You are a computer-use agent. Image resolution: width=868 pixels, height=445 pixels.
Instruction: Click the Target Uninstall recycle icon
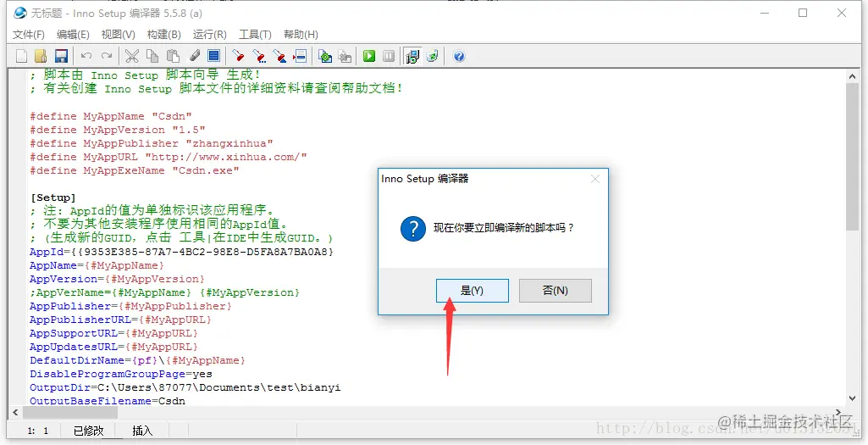point(433,56)
